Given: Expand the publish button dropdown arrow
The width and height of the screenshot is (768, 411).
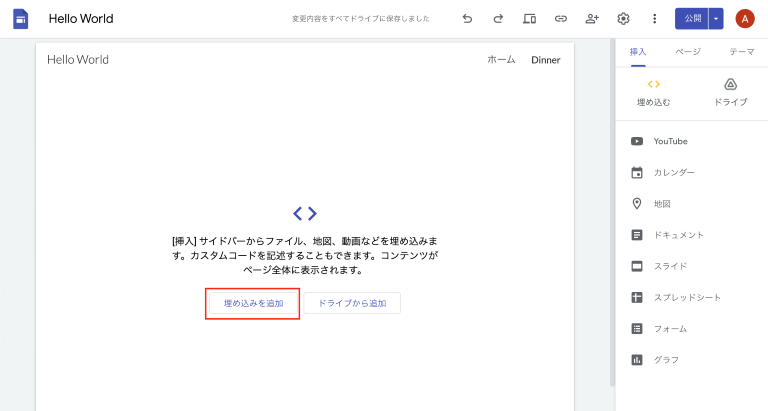Looking at the screenshot, I should coord(716,18).
